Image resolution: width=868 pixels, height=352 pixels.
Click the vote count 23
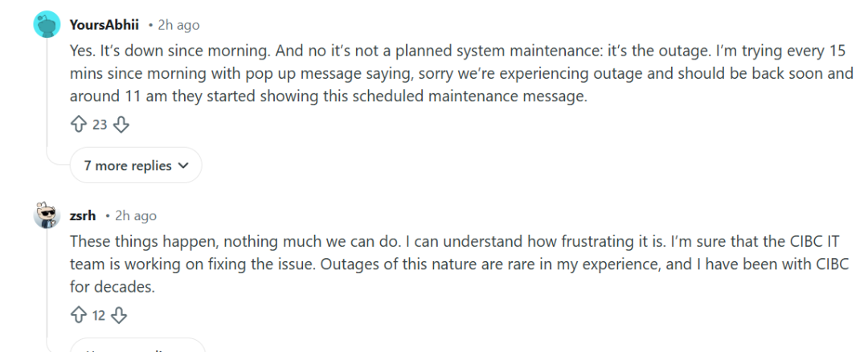[100, 125]
